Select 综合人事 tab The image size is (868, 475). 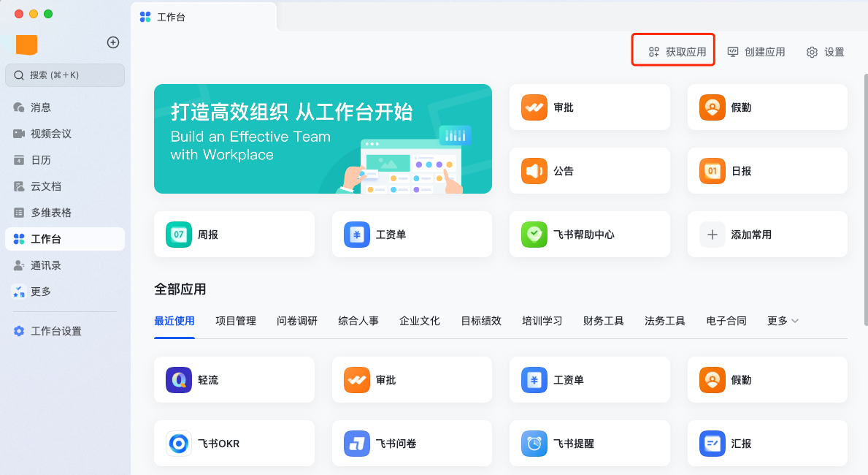[358, 321]
